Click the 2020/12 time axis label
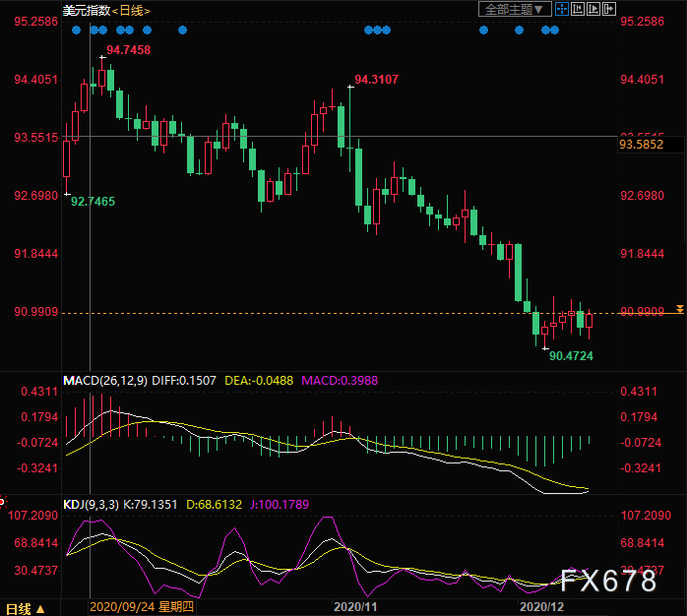This screenshot has width=687, height=616. [x=541, y=607]
